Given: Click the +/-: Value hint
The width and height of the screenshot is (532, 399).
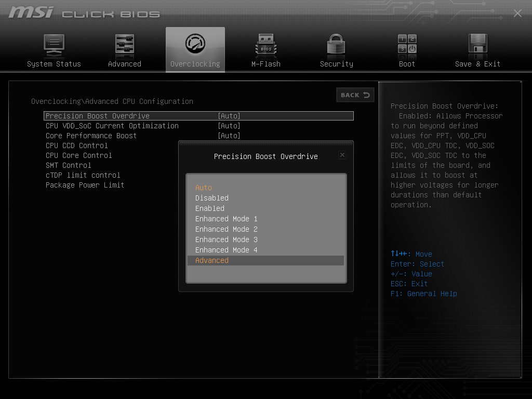Looking at the screenshot, I should 411,274.
